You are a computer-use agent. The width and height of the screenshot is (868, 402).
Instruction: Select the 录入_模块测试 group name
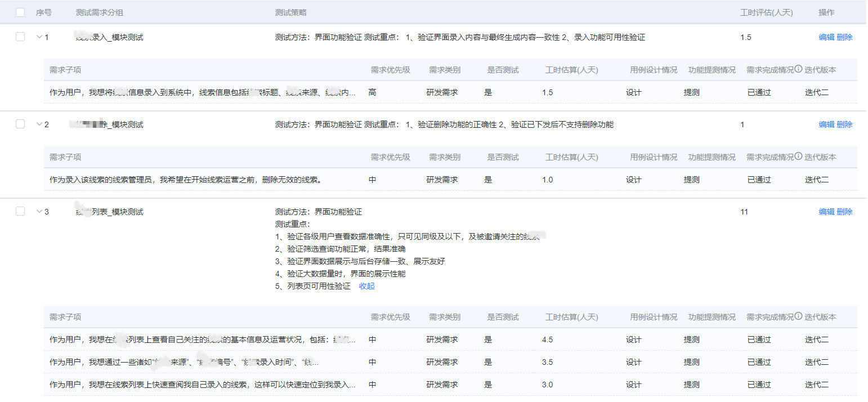click(x=109, y=37)
